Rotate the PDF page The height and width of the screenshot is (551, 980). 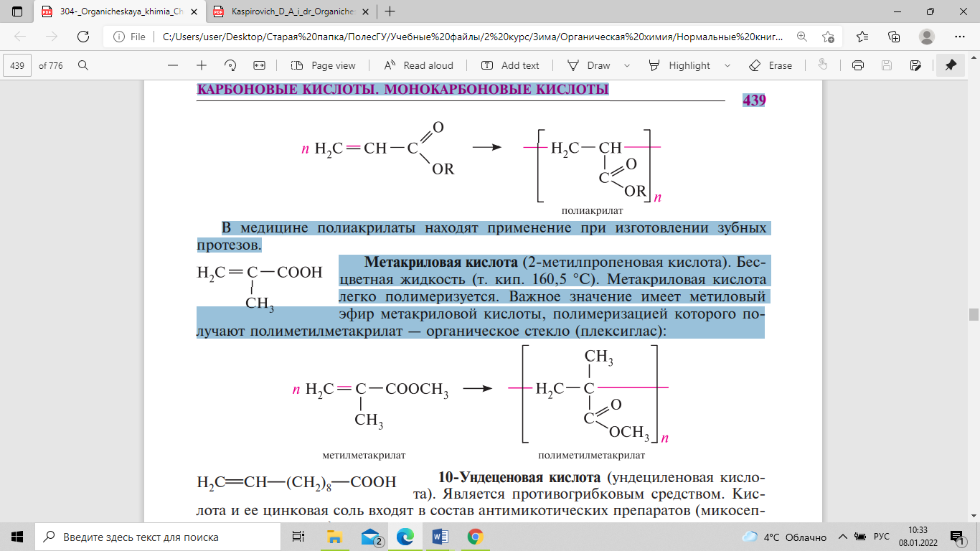(230, 65)
